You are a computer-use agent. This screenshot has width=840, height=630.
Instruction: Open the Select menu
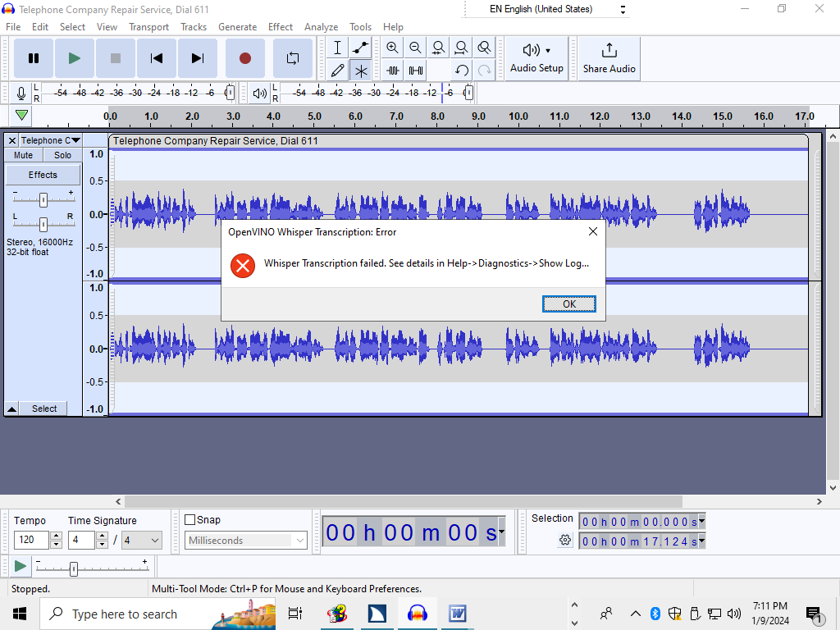coord(72,27)
